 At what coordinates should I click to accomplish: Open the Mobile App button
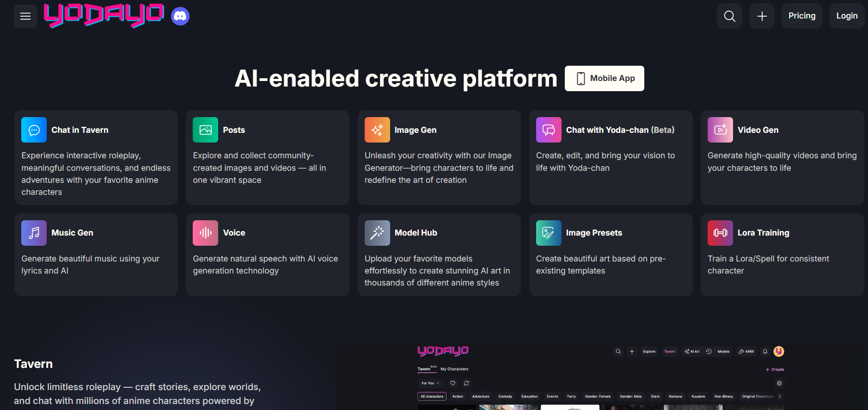[x=605, y=79]
